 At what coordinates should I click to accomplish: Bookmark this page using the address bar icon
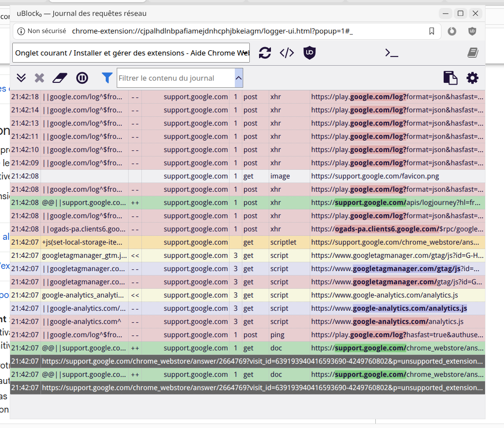[432, 31]
